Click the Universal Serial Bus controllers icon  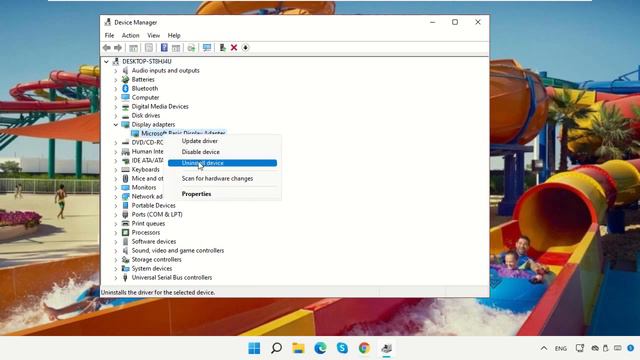[125, 278]
